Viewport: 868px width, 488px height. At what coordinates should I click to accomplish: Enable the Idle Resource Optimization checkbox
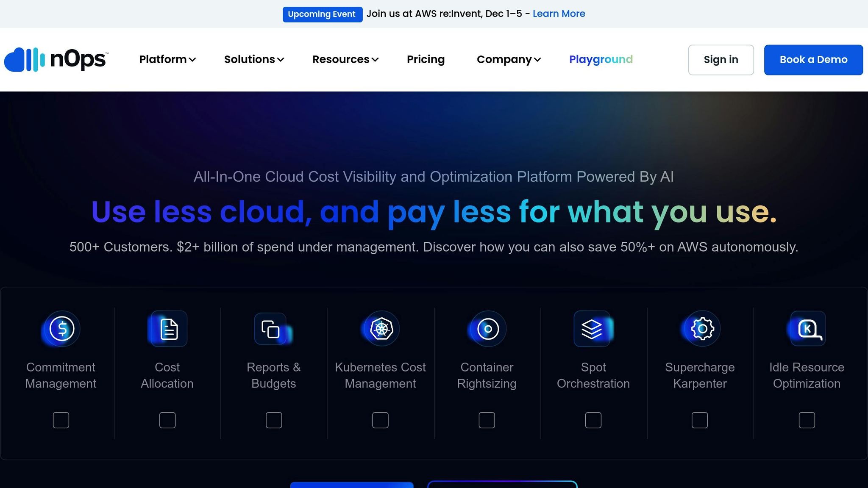pyautogui.click(x=807, y=420)
